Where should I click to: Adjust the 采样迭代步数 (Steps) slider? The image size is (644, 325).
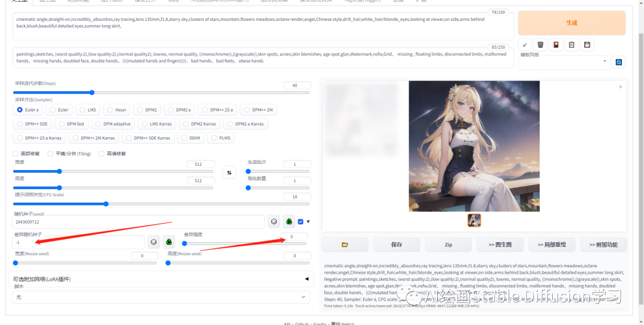(x=161, y=92)
